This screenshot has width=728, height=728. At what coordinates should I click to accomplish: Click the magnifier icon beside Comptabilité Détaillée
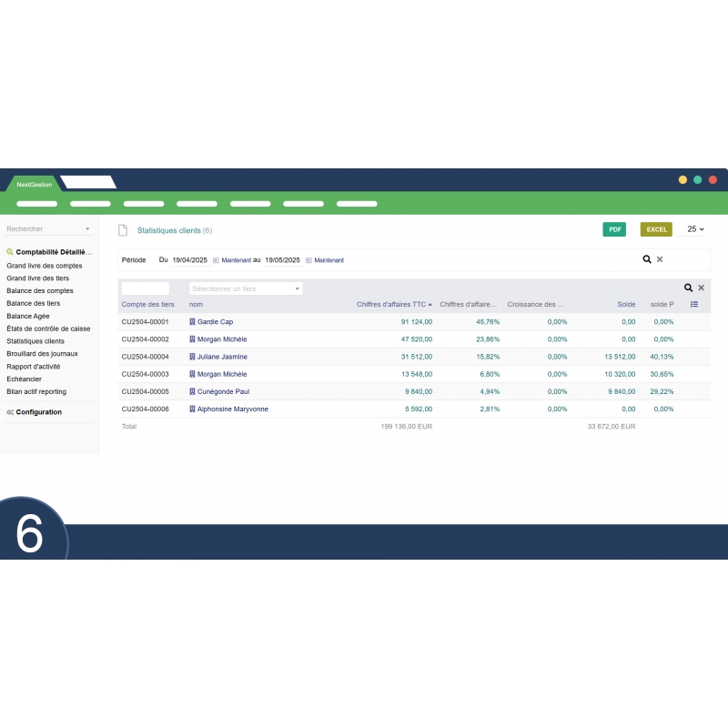[9, 251]
